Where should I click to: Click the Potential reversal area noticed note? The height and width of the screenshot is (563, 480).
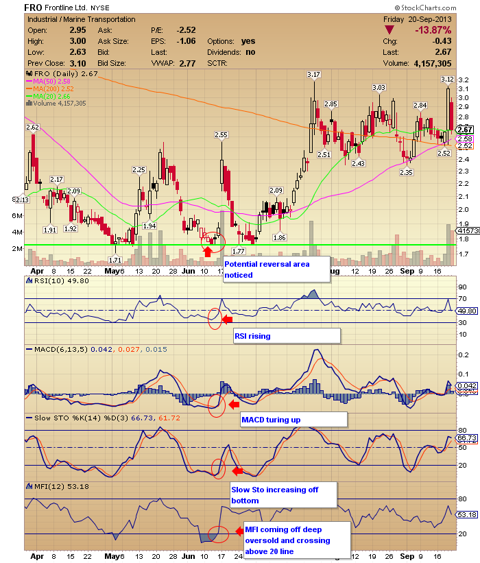276,269
